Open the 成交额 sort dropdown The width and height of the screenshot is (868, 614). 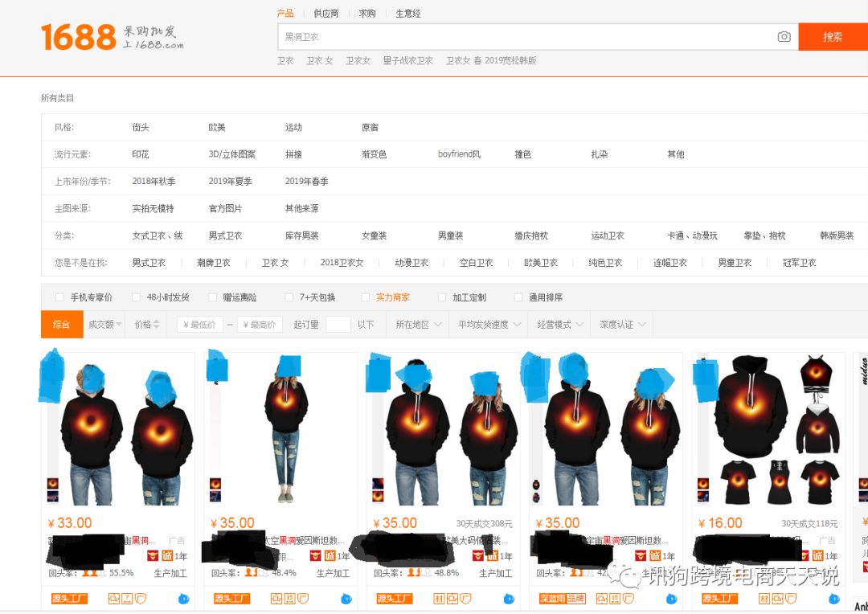104,325
